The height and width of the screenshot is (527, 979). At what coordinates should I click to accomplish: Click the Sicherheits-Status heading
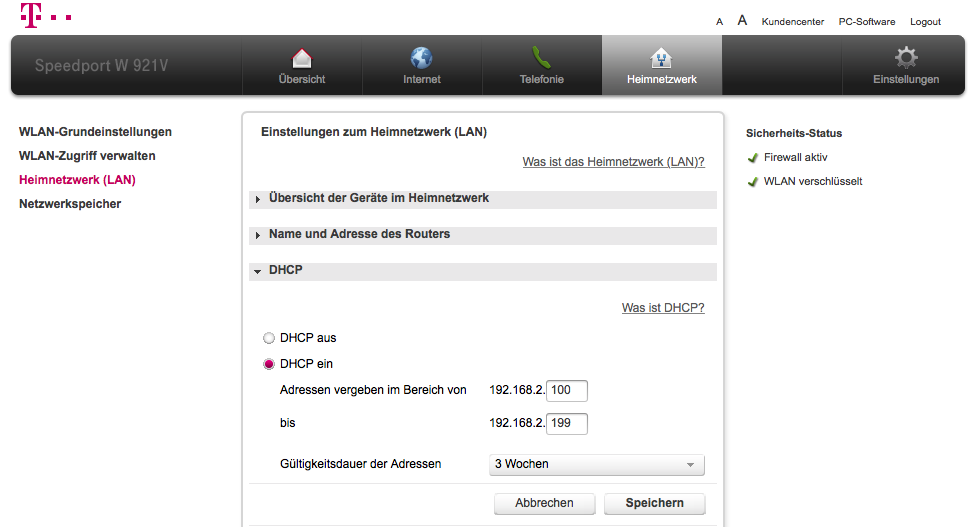click(x=794, y=133)
